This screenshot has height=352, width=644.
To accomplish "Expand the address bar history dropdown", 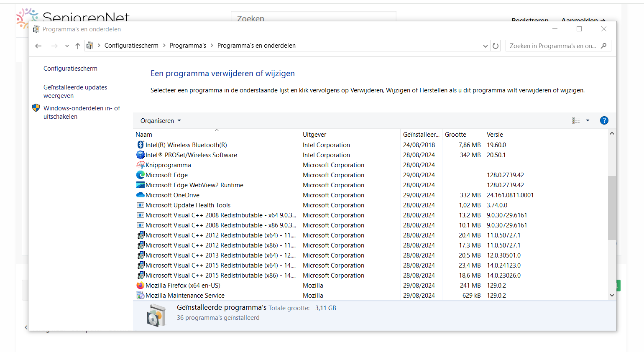I will (x=485, y=46).
